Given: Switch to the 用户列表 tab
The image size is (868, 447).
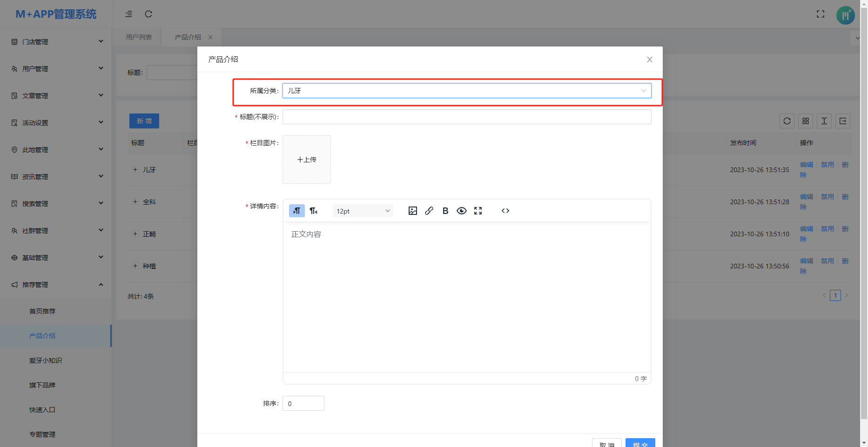Looking at the screenshot, I should [x=139, y=37].
